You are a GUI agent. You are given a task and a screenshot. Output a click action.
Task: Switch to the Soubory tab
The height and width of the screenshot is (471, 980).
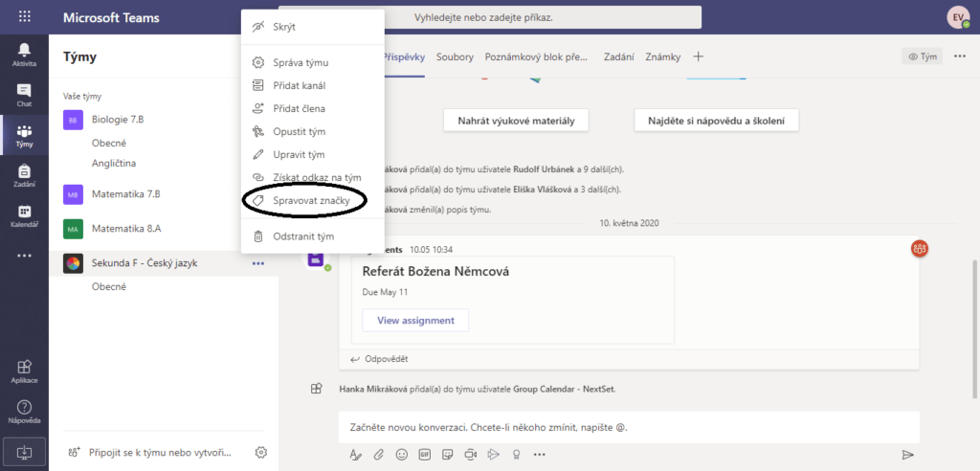[455, 56]
